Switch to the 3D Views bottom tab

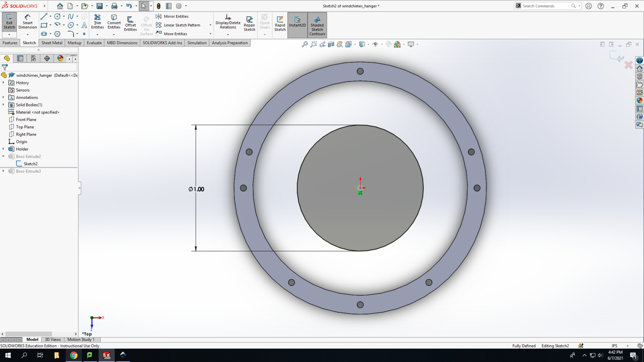pos(52,339)
